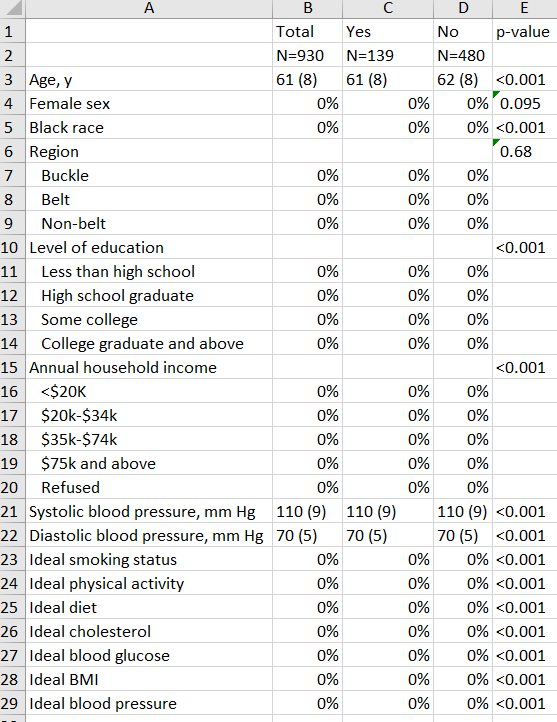Click the 'Ideal BMI' label cell

coord(149,679)
